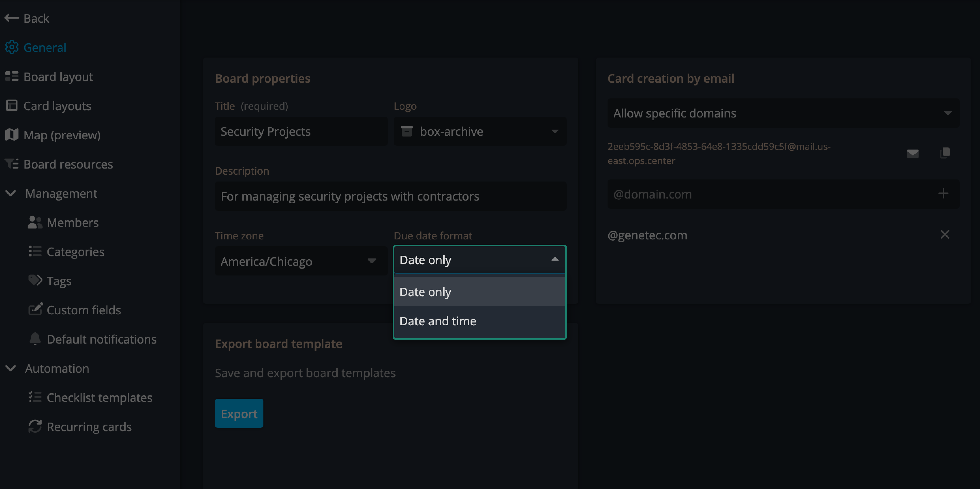The image size is (980, 489).
Task: Open Recurring cards page
Action: tap(89, 426)
